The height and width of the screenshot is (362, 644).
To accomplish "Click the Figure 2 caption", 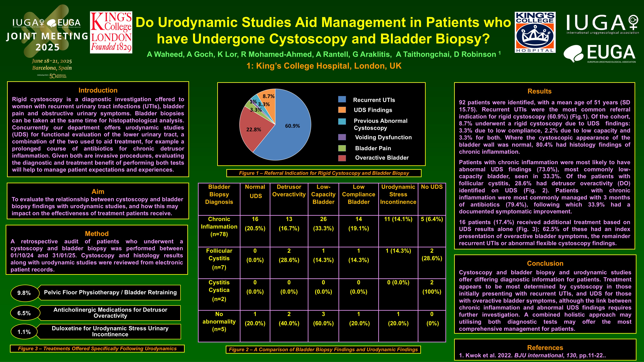I will (323, 350).
